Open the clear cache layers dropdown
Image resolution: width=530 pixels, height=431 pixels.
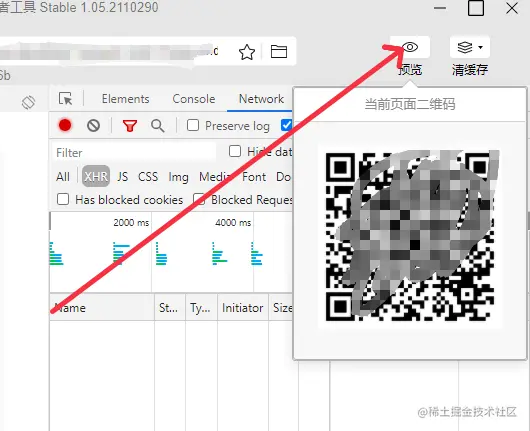pos(470,47)
